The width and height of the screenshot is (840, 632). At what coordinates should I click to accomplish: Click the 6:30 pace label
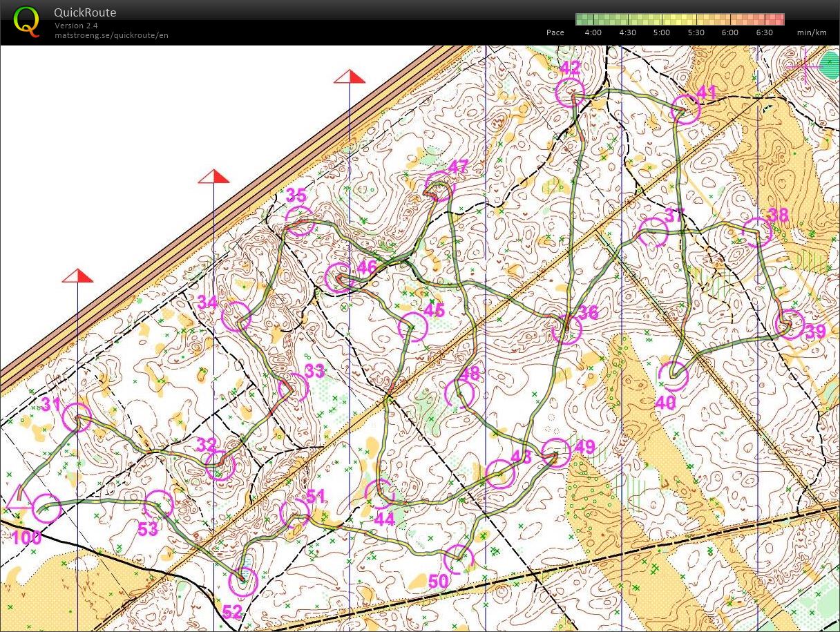coord(764,32)
